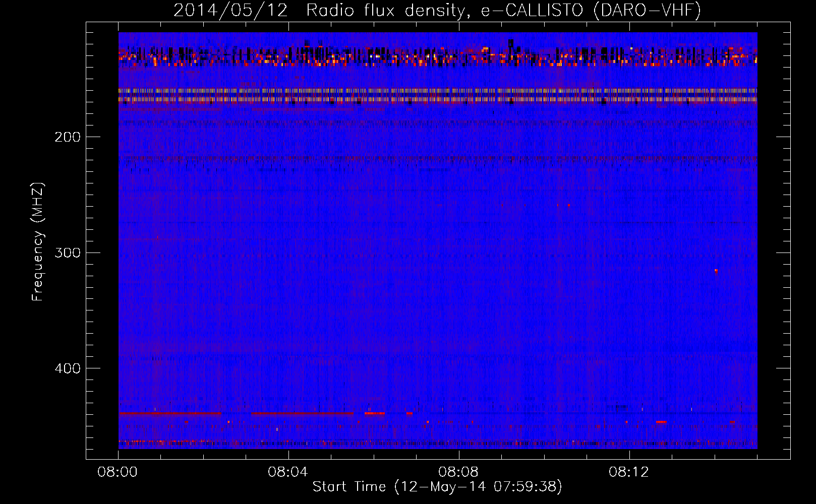Click the plot title "Radio flux density, e-CALLISTO (DARO-VHF)"

(x=503, y=11)
